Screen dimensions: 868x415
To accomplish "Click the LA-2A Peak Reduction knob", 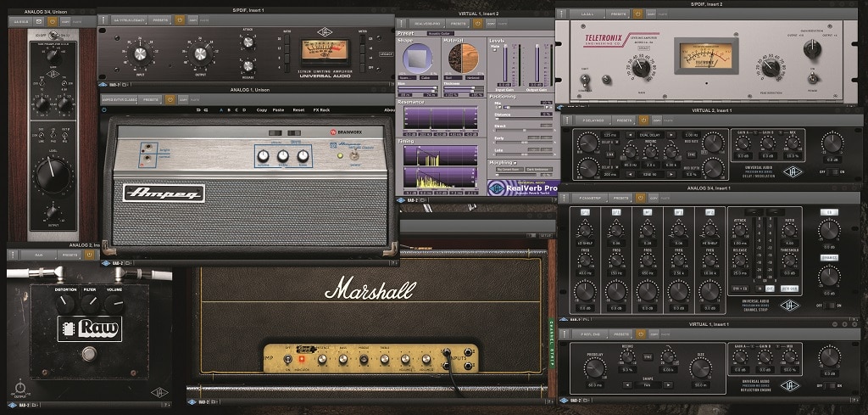I will click(x=770, y=68).
